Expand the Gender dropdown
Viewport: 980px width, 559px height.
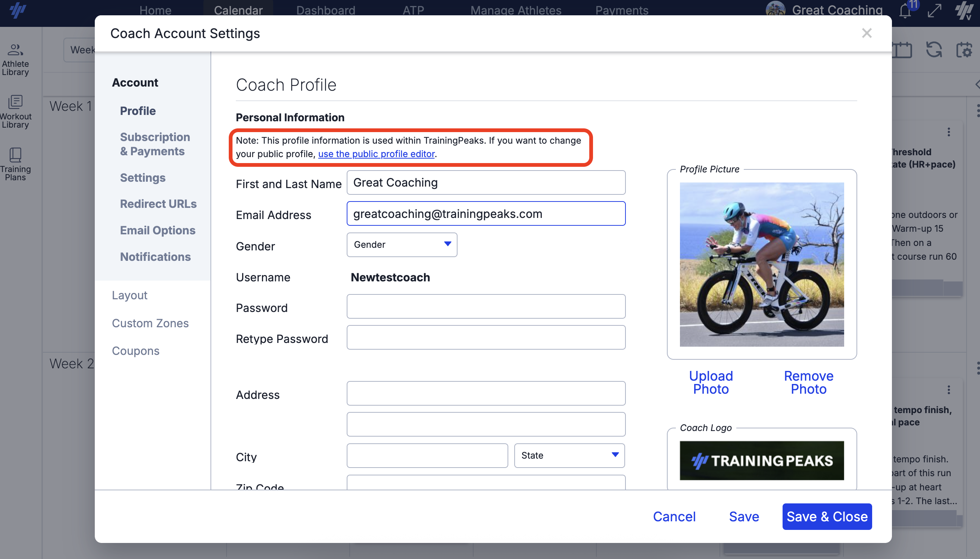point(402,244)
